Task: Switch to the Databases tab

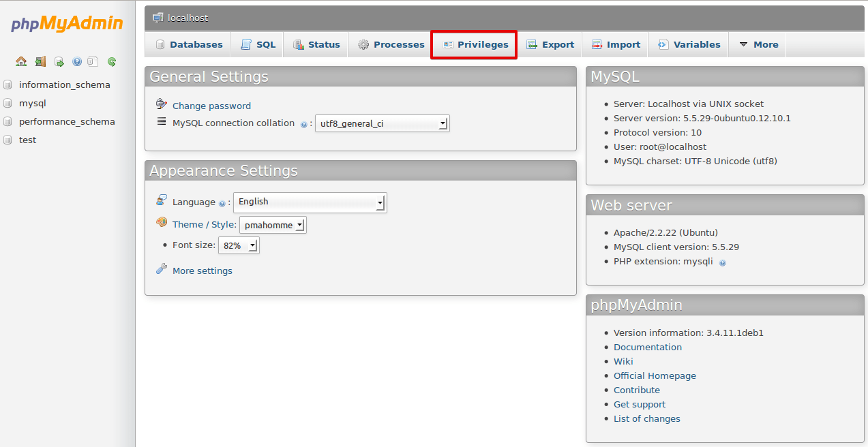Action: (189, 44)
